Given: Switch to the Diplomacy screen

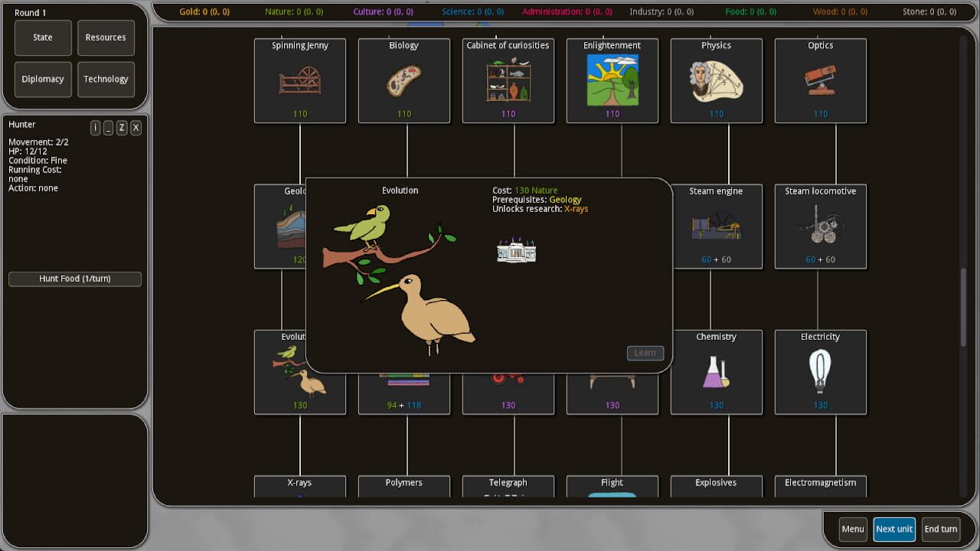Looking at the screenshot, I should (x=43, y=79).
